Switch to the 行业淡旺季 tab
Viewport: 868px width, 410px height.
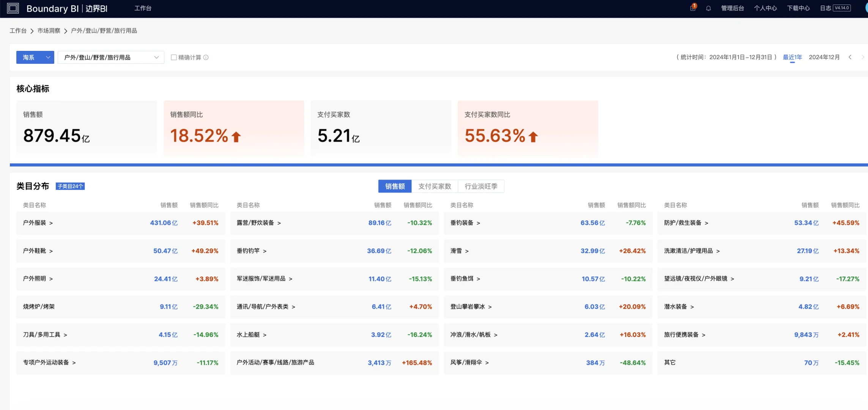[481, 186]
